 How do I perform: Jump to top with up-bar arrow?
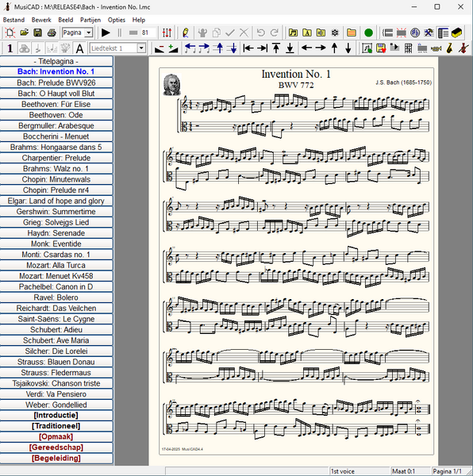(276, 48)
